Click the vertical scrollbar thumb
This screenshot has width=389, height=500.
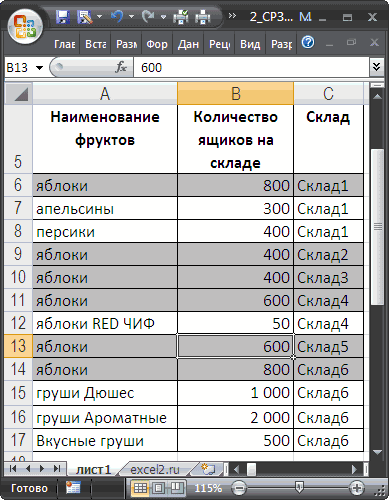(x=377, y=227)
